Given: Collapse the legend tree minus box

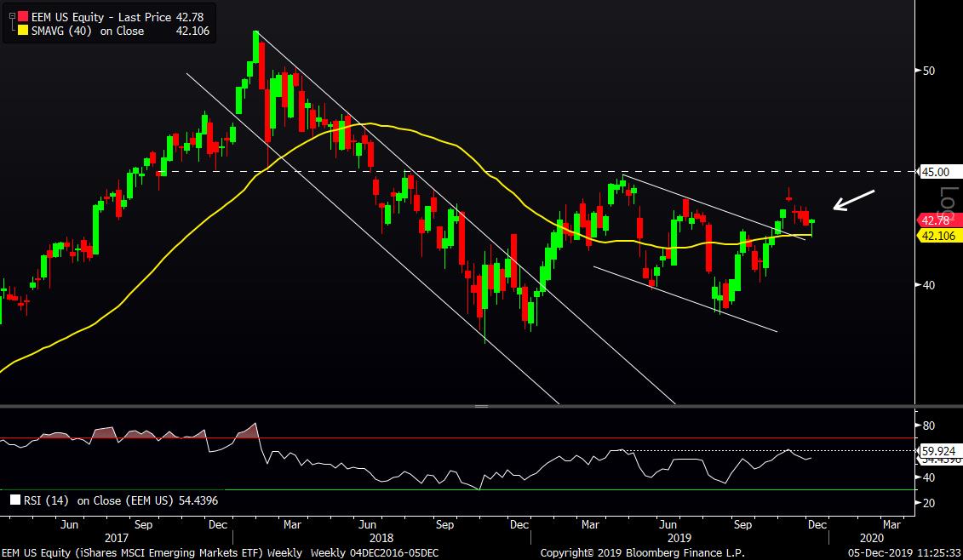Looking at the screenshot, I should [10, 15].
